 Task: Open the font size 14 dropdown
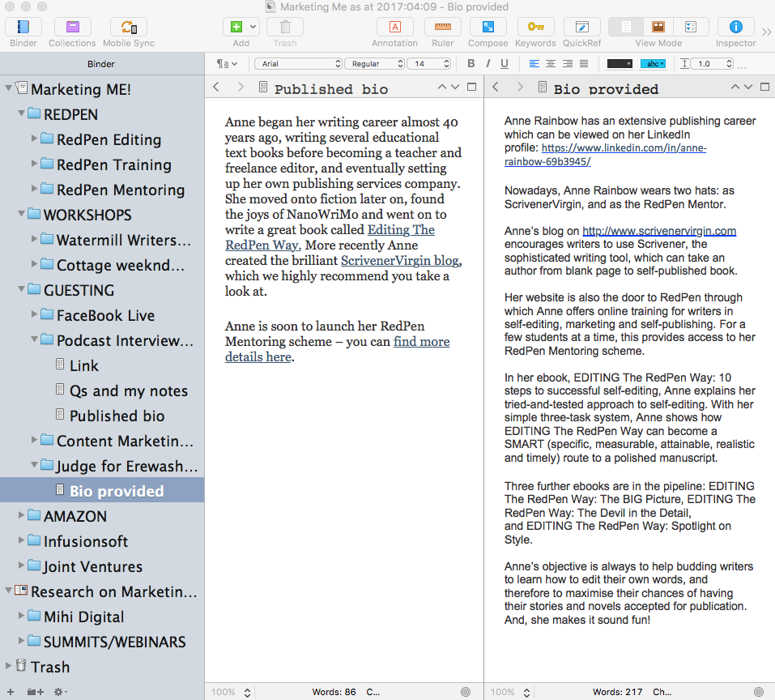coord(428,63)
